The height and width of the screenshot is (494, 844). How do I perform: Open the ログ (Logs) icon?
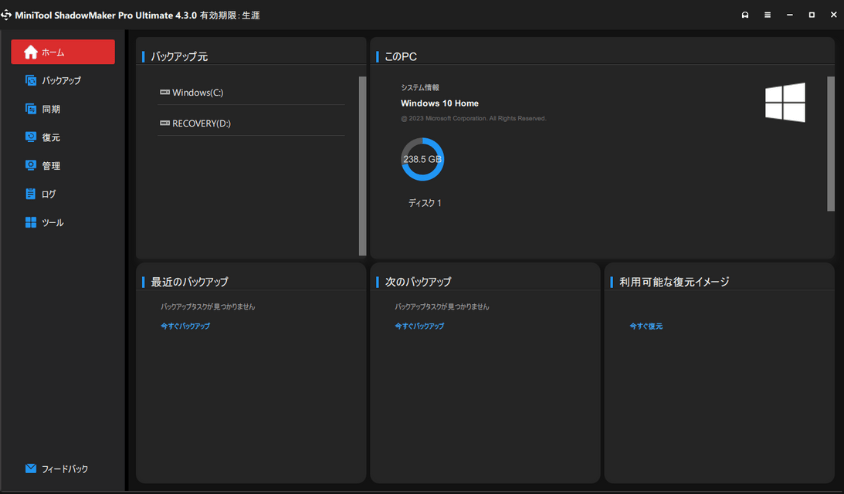31,194
